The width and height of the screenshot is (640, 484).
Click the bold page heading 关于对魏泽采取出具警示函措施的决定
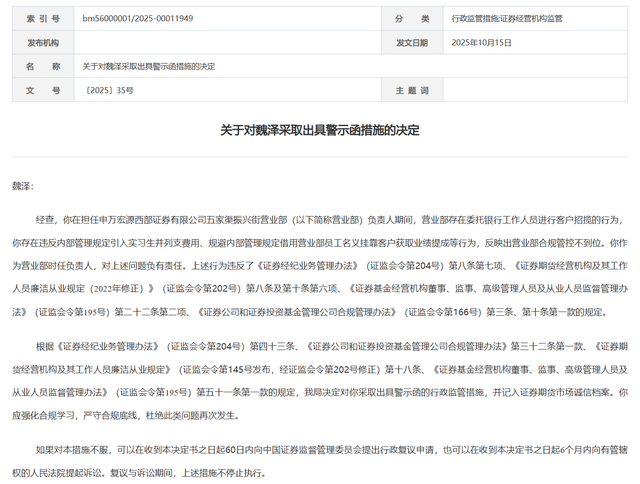tap(320, 130)
